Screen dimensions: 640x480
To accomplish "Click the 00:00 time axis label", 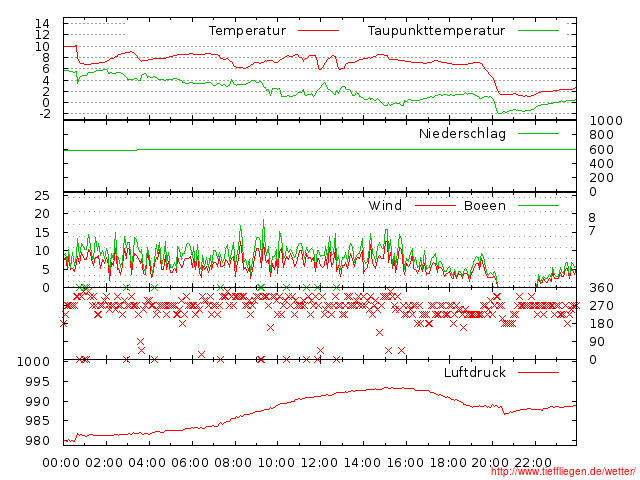I will tap(61, 463).
